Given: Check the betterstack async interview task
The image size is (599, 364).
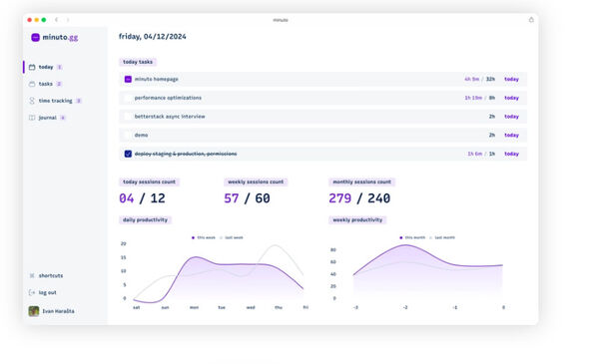Looking at the screenshot, I should point(128,117).
